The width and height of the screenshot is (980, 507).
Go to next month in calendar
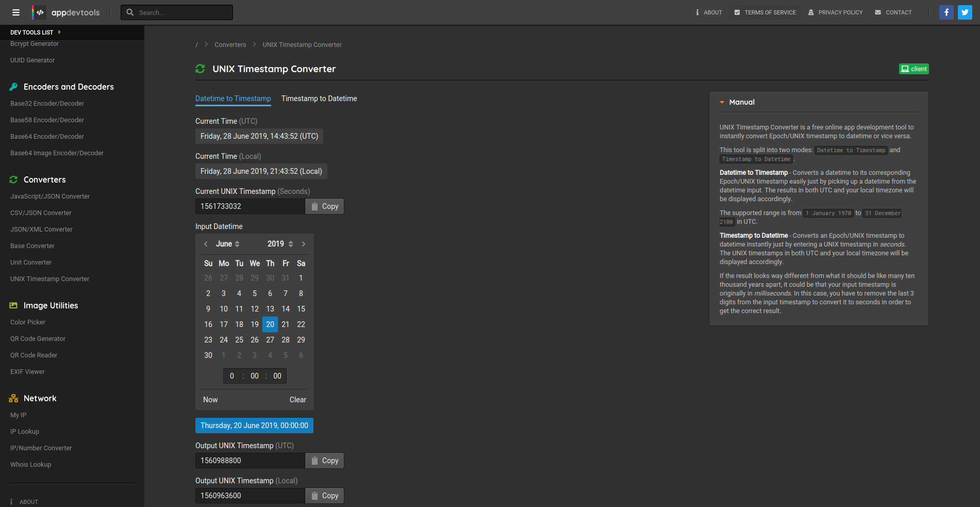304,244
